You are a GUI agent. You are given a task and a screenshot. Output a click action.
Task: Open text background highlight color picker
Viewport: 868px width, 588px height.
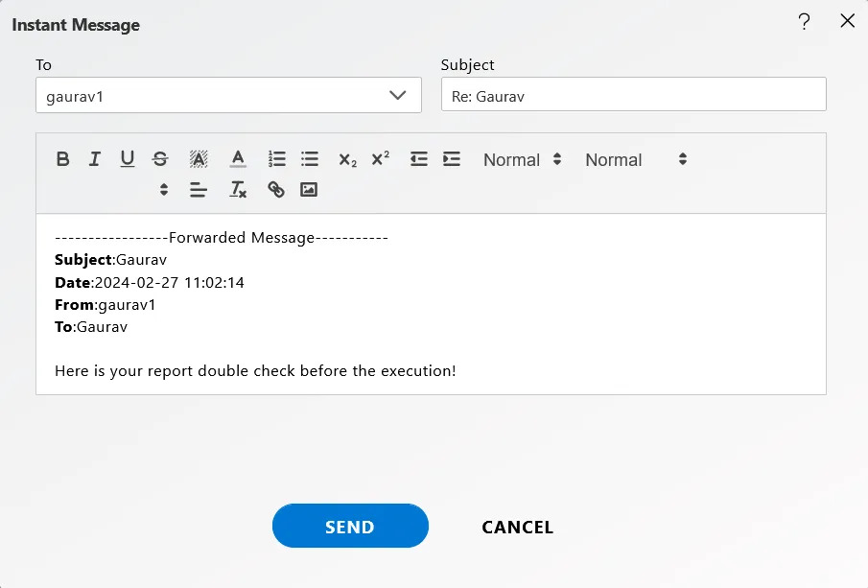pos(199,159)
